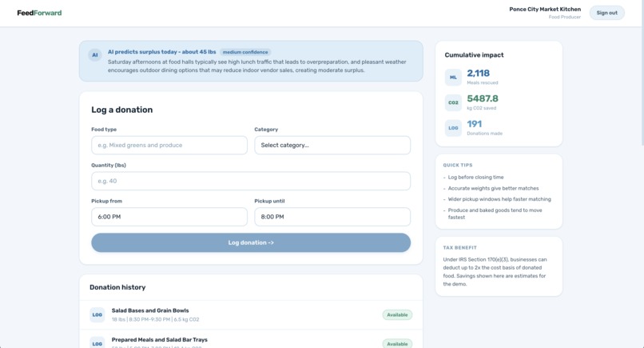The width and height of the screenshot is (644, 348).
Task: Sign out of the account
Action: 606,13
